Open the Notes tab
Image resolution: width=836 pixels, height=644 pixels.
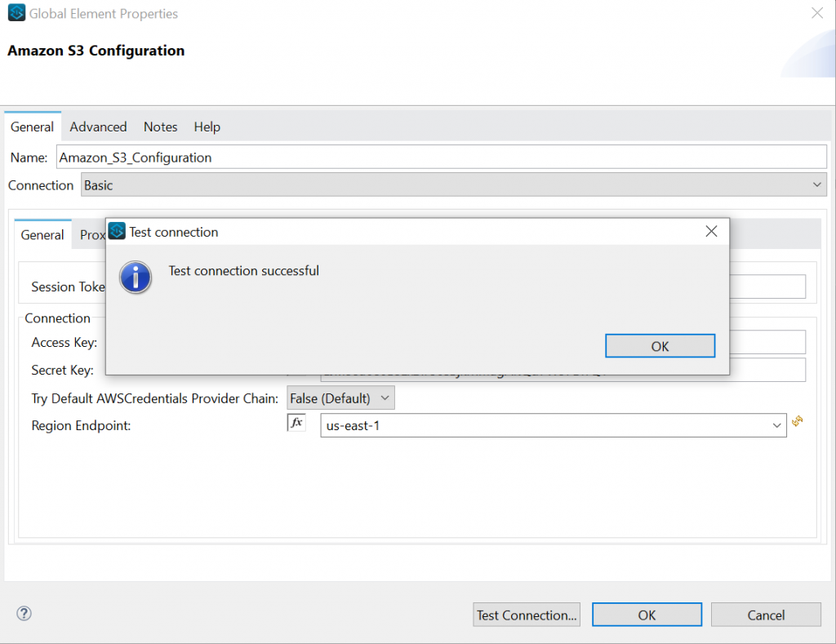(x=160, y=127)
